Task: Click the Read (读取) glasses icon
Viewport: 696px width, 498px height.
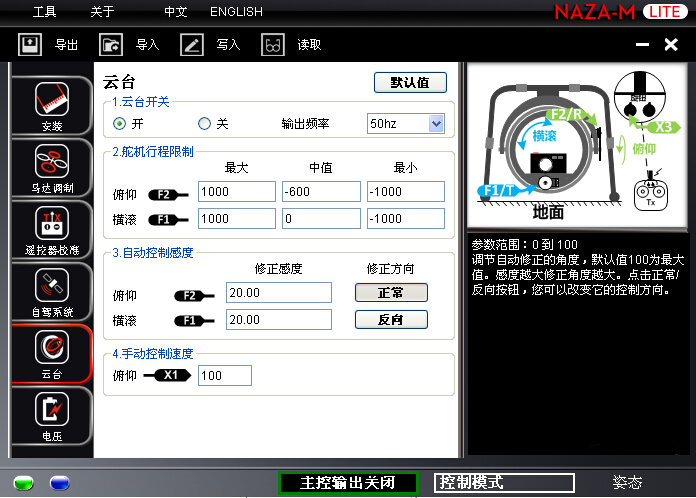Action: point(273,44)
